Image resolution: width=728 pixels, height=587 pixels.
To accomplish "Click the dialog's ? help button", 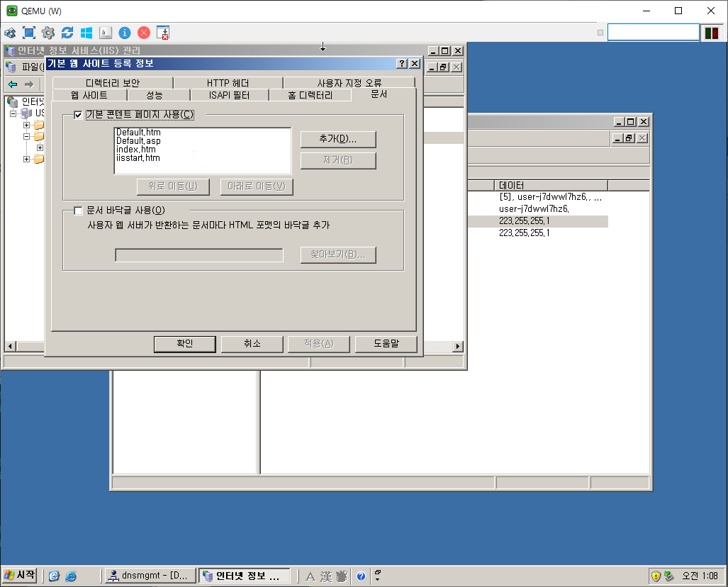I will tap(402, 64).
